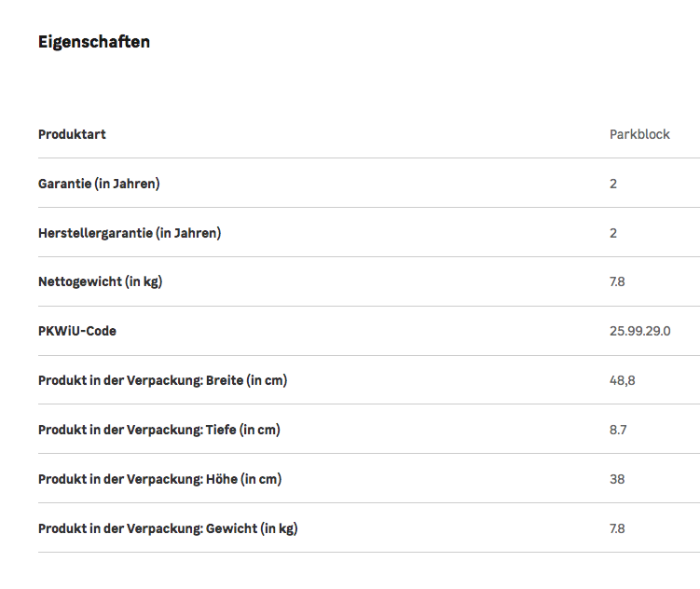Click the Herstellergarantie (in Jahren) label

tap(130, 233)
